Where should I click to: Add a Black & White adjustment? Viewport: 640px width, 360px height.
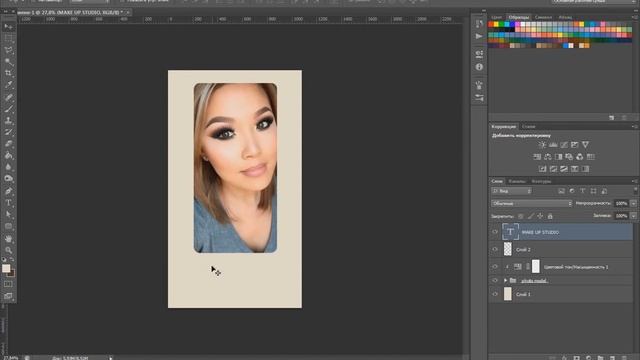558,157
